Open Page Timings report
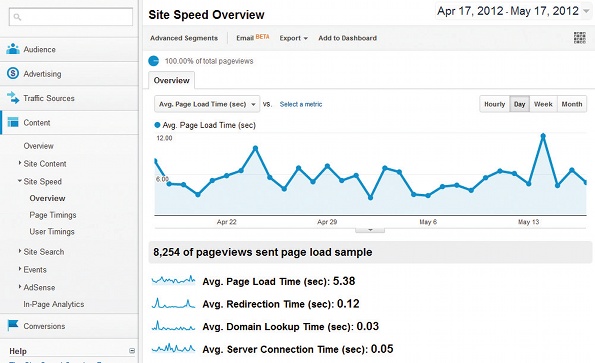Viewport: 595px width, 363px height. (x=53, y=215)
